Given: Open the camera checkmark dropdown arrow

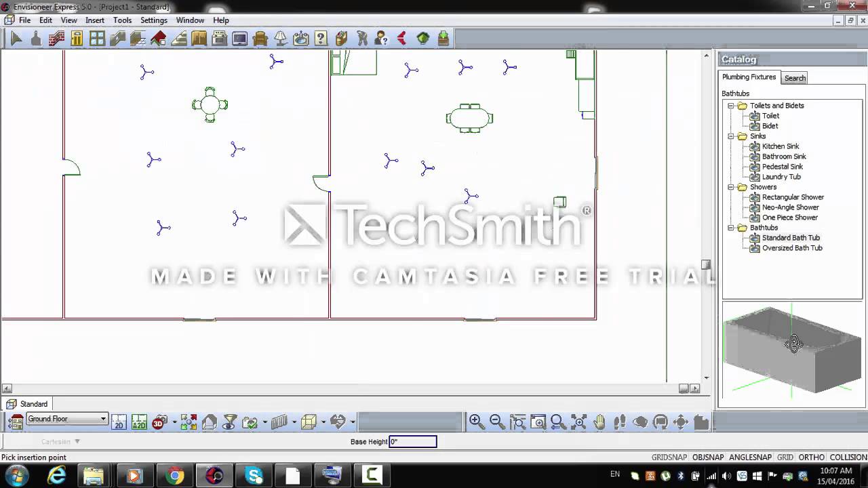Looking at the screenshot, I should (264, 422).
